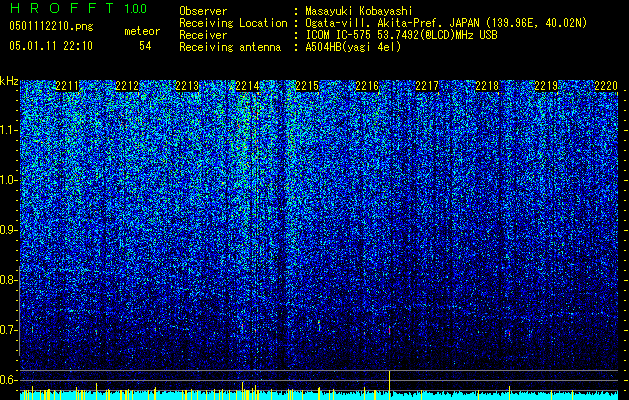Click the 2218 time marker
Viewport: 629px width, 400px height.
pos(487,86)
